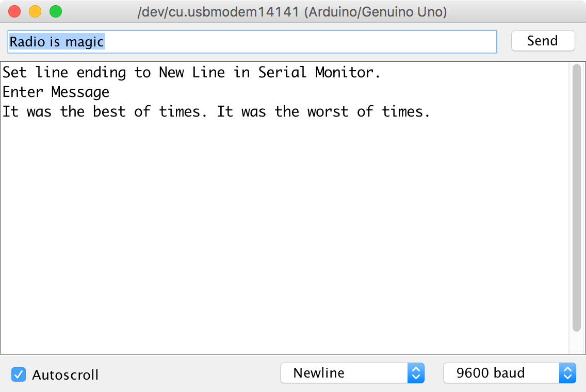
Task: Click the output area's vertical scrollbar
Action: click(577, 196)
